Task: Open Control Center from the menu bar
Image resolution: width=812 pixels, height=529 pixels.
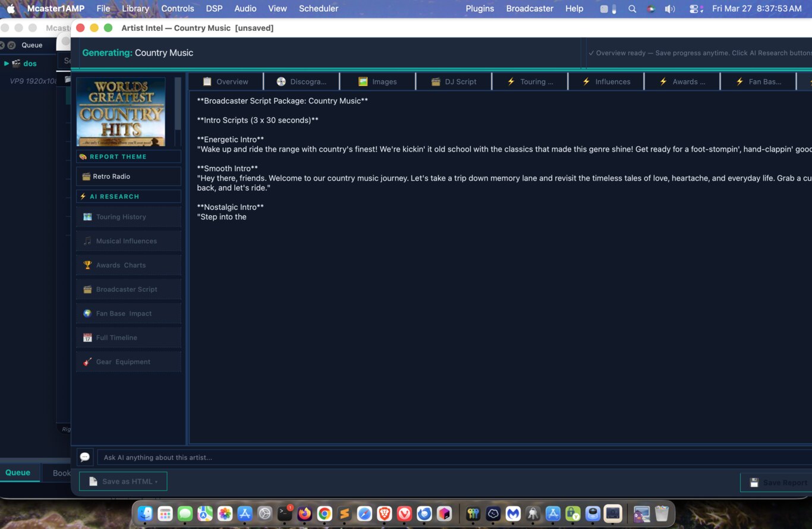Action: coord(694,9)
